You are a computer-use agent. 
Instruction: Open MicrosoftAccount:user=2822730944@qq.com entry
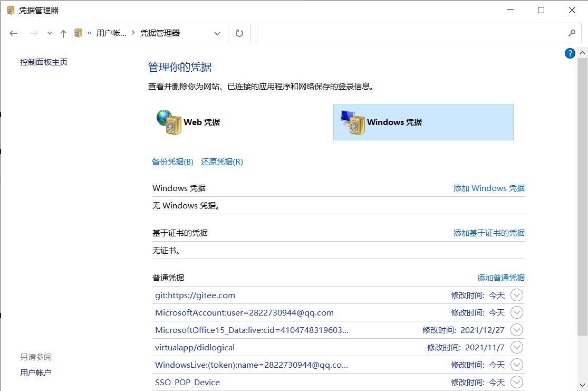point(245,312)
